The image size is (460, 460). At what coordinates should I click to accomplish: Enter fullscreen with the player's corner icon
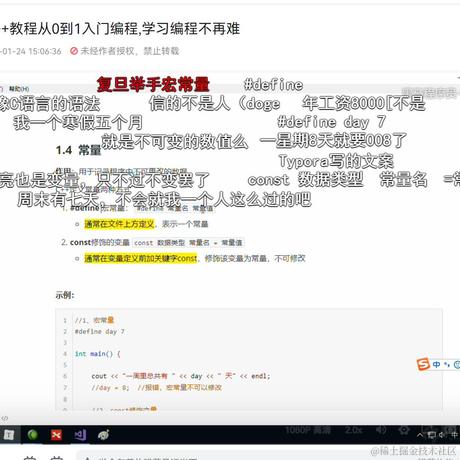point(451,429)
